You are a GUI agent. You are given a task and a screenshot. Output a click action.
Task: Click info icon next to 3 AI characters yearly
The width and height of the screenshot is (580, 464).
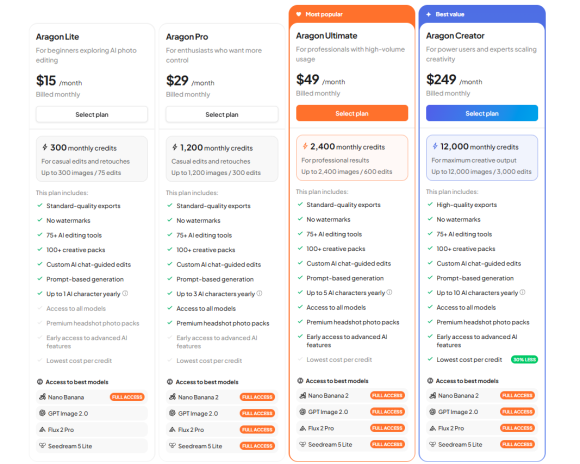coord(259,293)
